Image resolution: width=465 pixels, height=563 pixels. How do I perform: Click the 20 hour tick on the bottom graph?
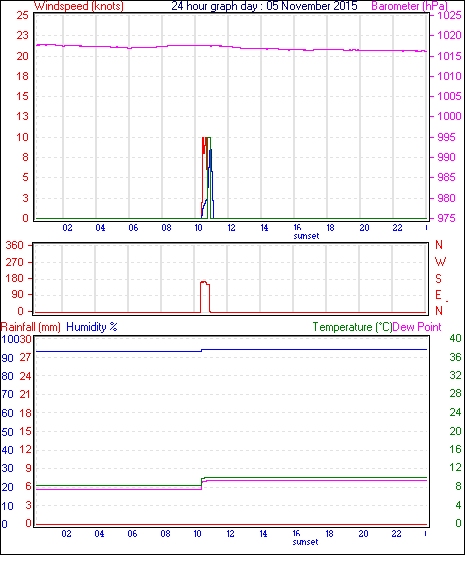363,534
